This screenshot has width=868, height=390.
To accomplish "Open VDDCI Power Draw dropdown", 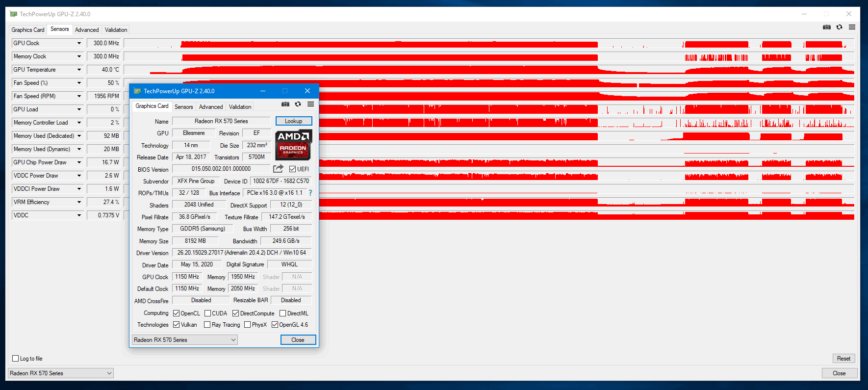I will coord(79,189).
